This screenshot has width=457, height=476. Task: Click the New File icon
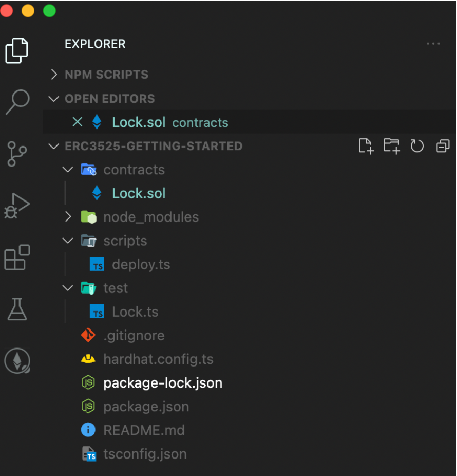coord(366,146)
